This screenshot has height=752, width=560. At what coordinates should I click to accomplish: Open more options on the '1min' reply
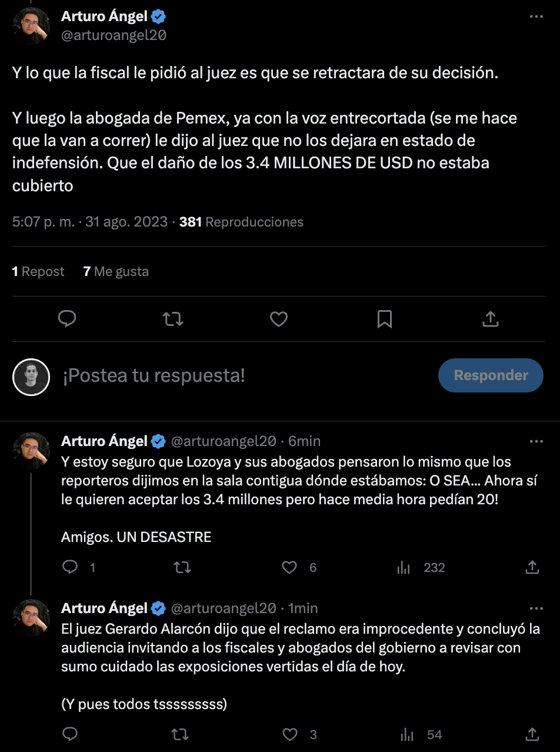tap(536, 608)
